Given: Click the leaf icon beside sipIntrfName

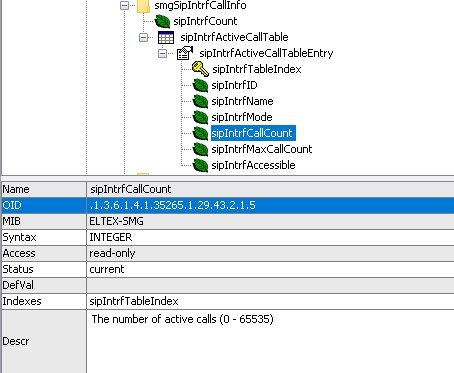Looking at the screenshot, I should pos(200,101).
